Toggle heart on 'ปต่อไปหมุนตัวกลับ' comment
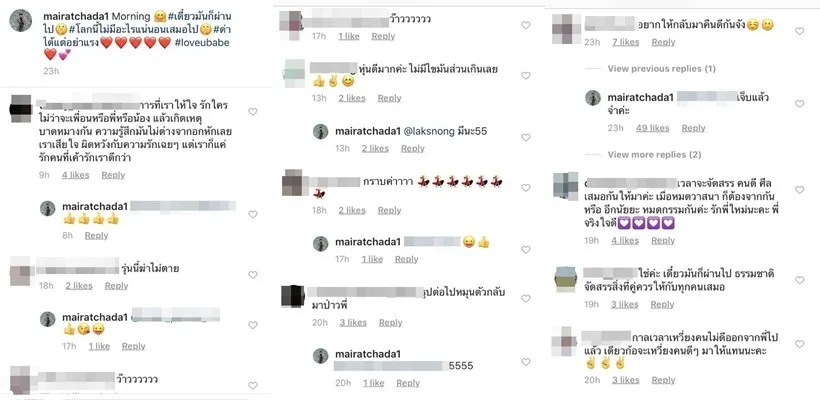Screen dimensions: 820x400 point(526,298)
